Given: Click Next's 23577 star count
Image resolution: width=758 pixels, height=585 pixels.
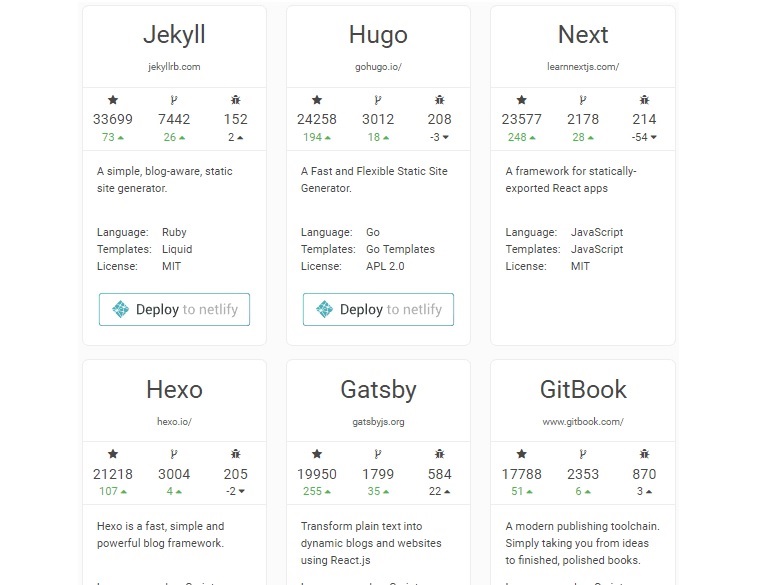Looking at the screenshot, I should click(521, 119).
